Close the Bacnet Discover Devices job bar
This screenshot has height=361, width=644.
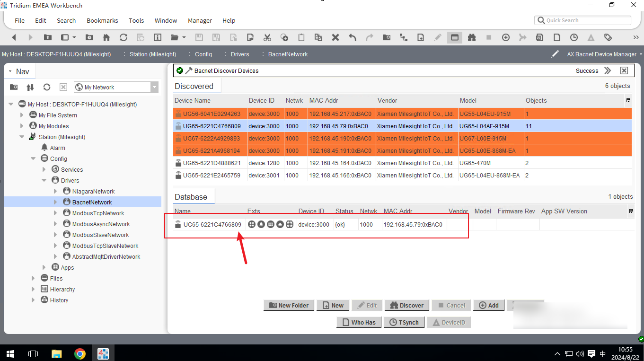click(x=624, y=70)
